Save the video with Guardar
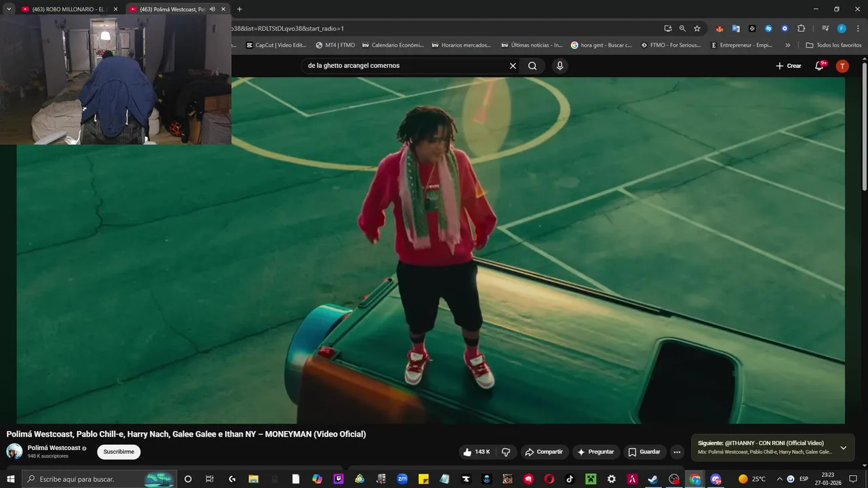868x488 pixels. click(644, 452)
